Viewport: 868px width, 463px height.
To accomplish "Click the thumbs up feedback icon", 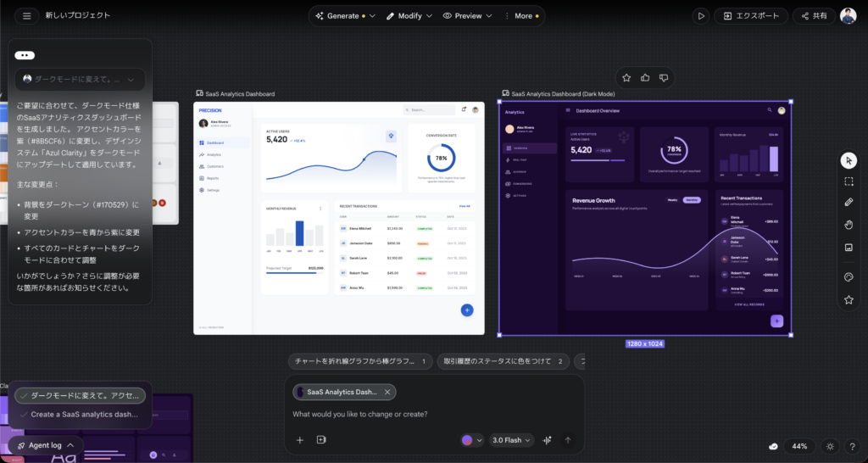I will [x=645, y=78].
